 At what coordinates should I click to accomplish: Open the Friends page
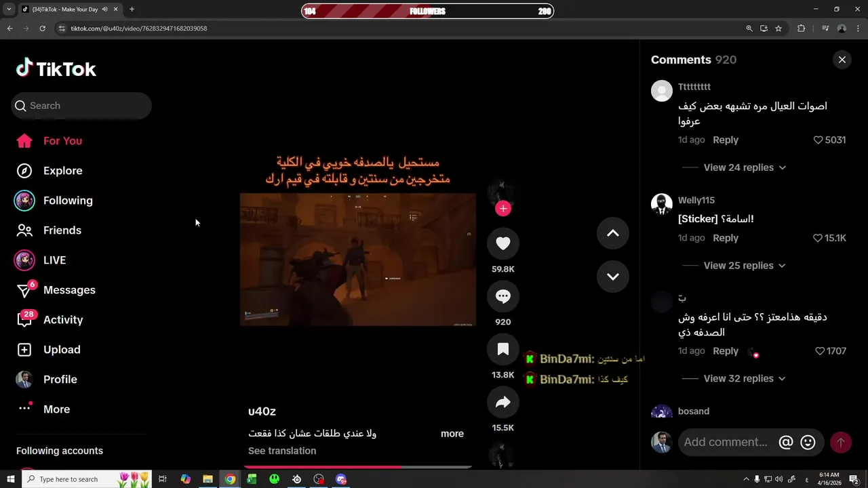coord(62,230)
